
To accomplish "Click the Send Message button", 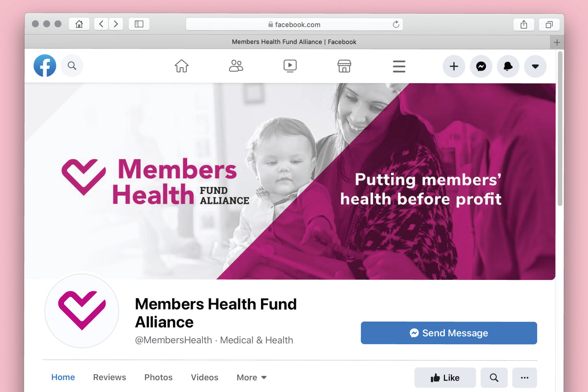I will click(449, 333).
